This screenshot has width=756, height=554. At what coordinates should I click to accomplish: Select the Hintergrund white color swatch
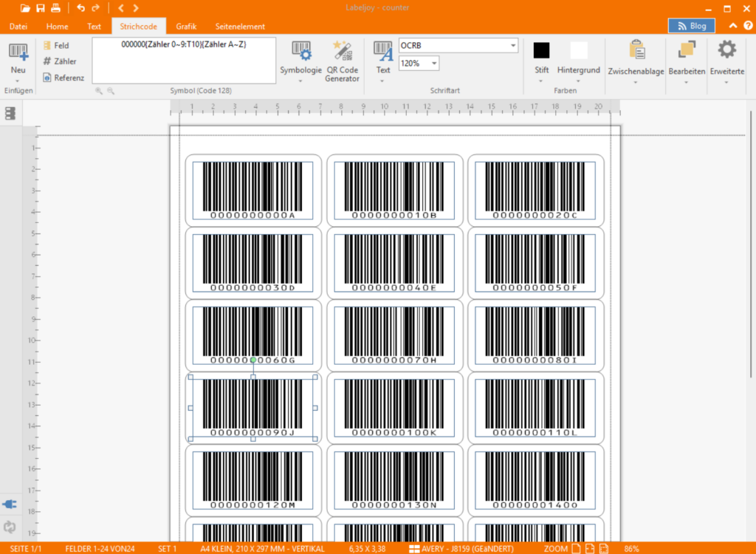[x=578, y=48]
